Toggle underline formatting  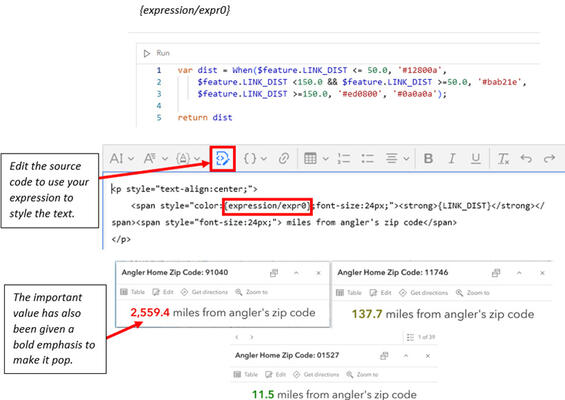pyautogui.click(x=476, y=159)
